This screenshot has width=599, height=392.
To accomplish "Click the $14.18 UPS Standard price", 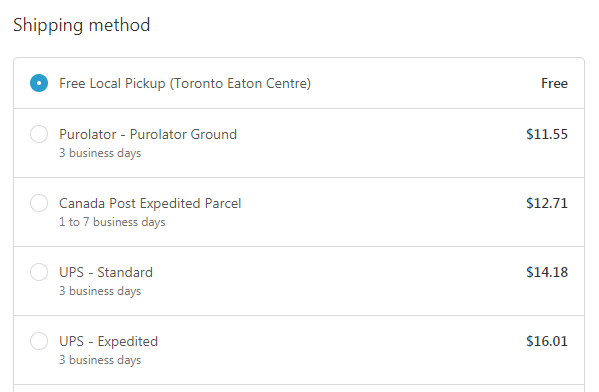I will pos(547,272).
